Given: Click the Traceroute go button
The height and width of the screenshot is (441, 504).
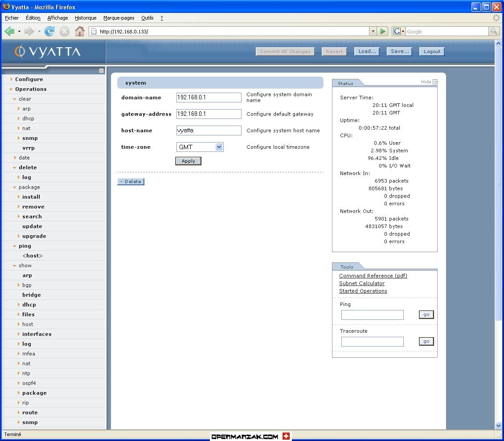Looking at the screenshot, I should (x=426, y=341).
